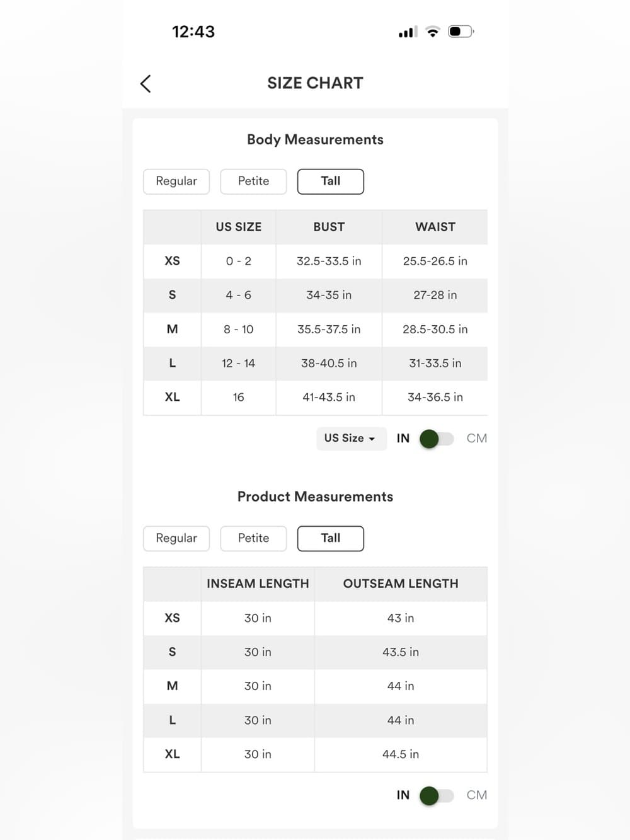This screenshot has height=840, width=630.
Task: Tap the XL row in body measurements table
Action: pyautogui.click(x=315, y=398)
